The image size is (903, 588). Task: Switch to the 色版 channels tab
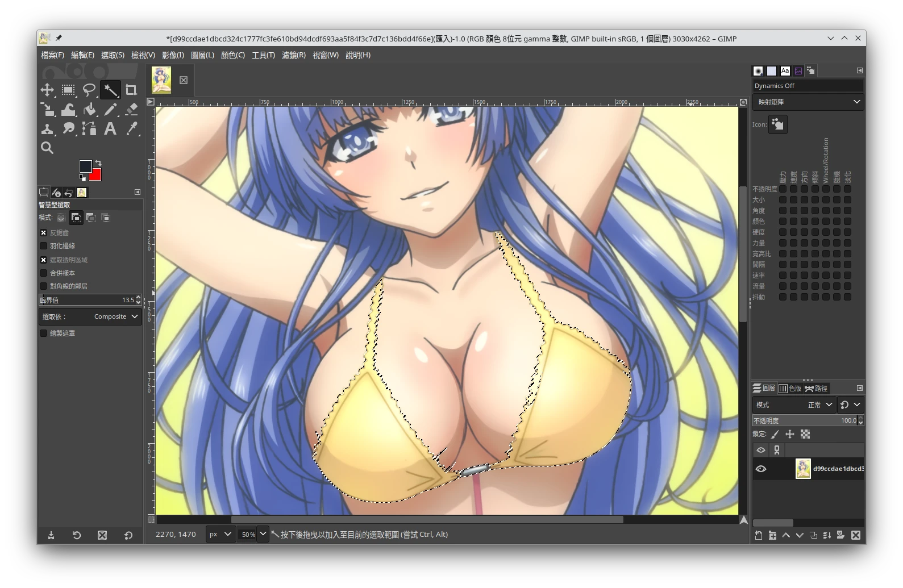point(790,388)
